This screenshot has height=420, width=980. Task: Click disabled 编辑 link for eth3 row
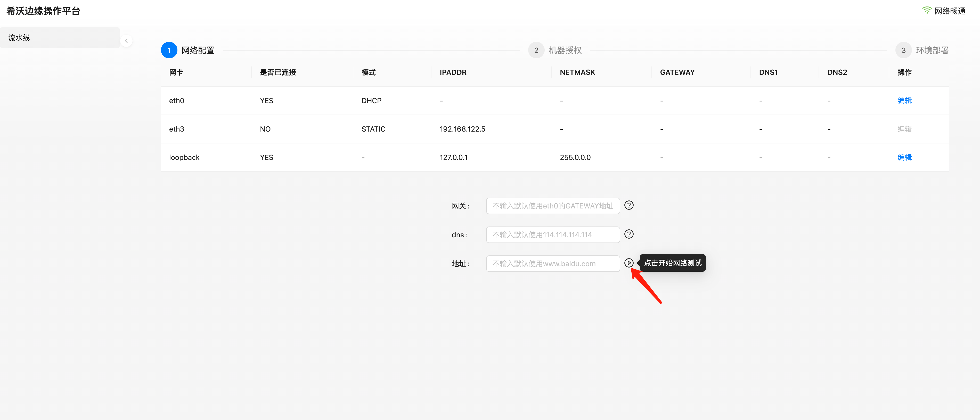pos(904,129)
